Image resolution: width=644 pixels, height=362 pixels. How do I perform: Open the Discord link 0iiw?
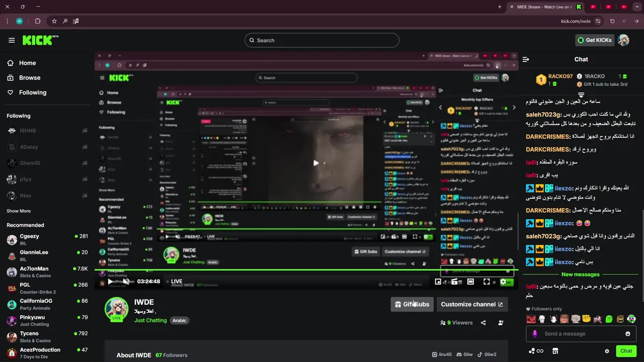465,355
